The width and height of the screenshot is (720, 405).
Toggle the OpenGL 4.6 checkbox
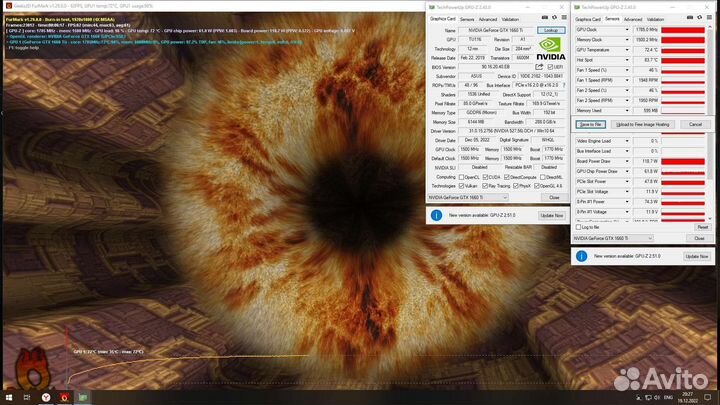click(537, 186)
